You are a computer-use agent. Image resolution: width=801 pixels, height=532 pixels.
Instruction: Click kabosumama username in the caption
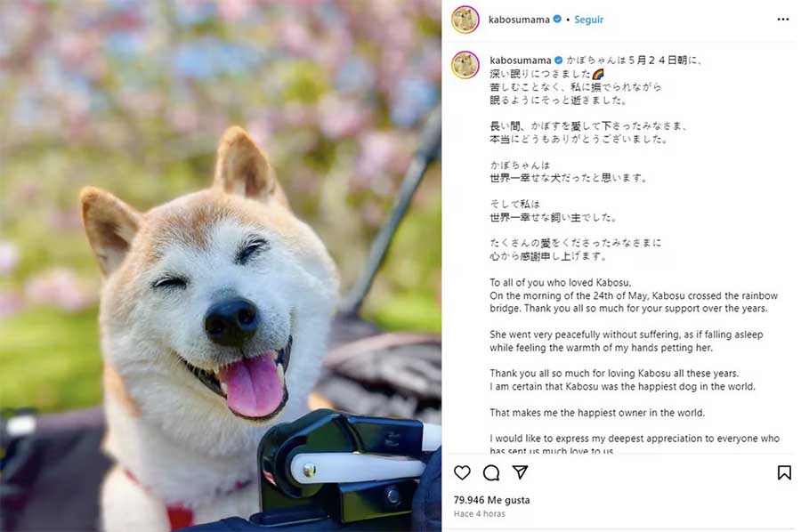[x=520, y=60]
